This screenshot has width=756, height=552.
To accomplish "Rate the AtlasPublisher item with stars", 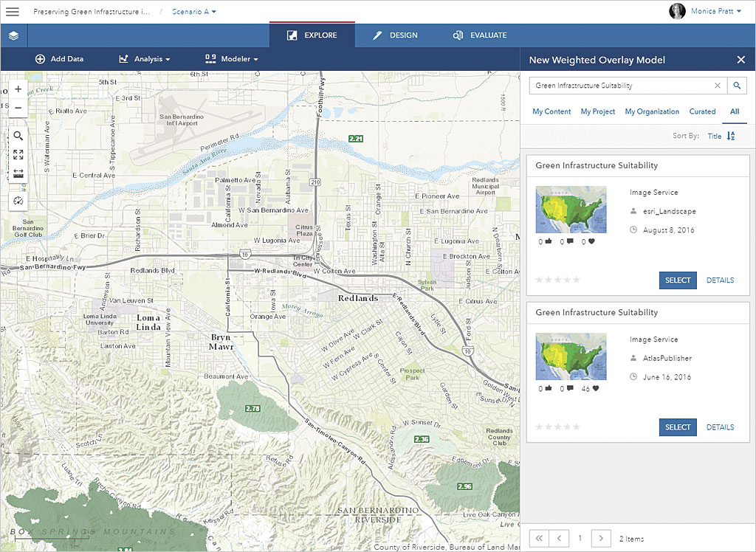I will 558,427.
